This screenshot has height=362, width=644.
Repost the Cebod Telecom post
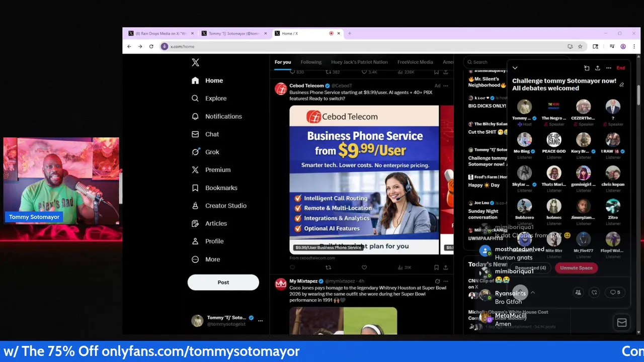pyautogui.click(x=329, y=267)
